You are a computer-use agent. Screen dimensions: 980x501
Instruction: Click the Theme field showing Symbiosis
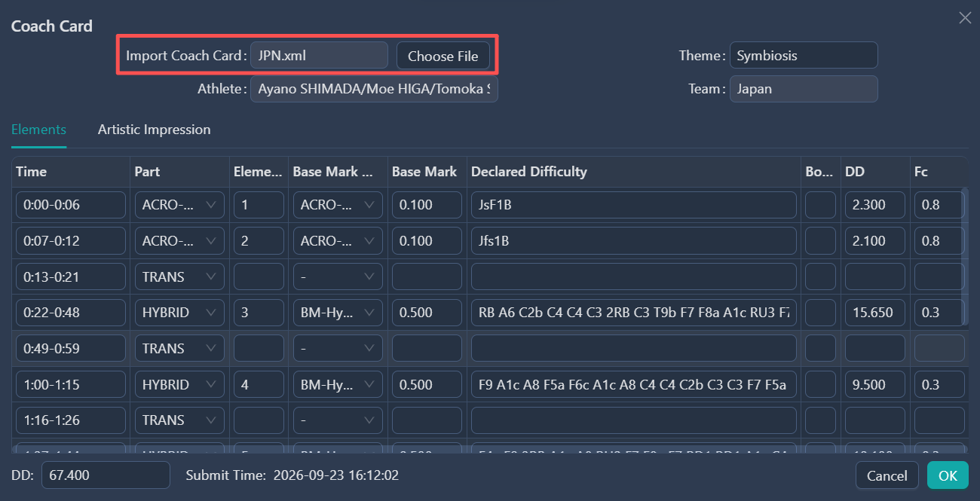tap(804, 56)
